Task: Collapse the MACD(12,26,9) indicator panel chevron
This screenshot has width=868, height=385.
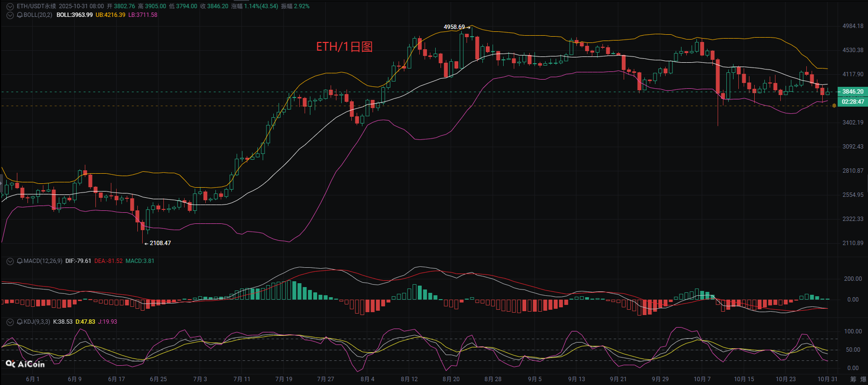Action: [10, 261]
